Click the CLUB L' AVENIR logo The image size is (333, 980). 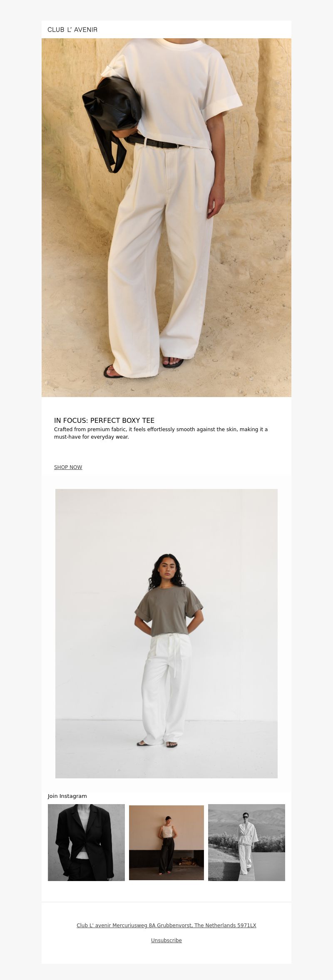(x=72, y=30)
